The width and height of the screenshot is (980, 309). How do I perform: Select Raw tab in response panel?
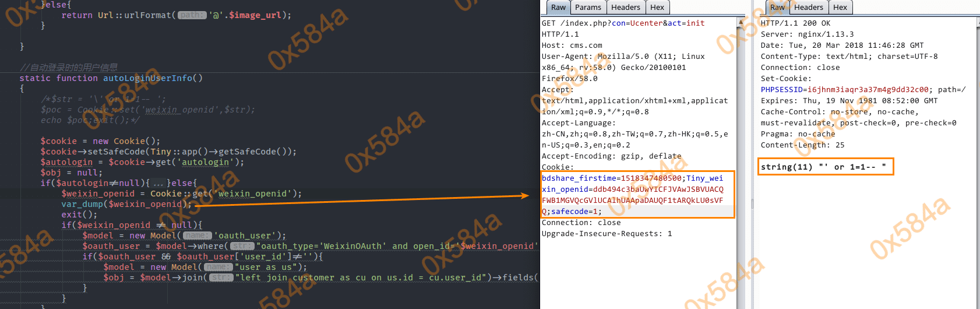(x=777, y=8)
